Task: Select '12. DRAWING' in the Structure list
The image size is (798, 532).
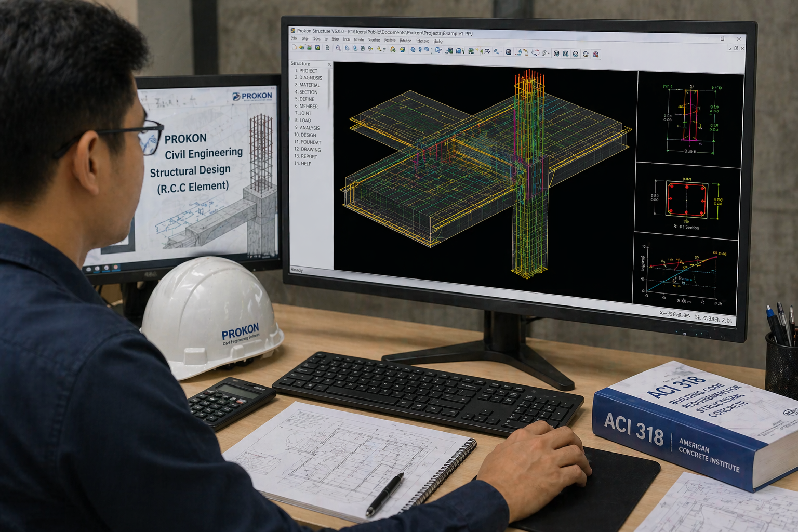Action: tap(307, 150)
